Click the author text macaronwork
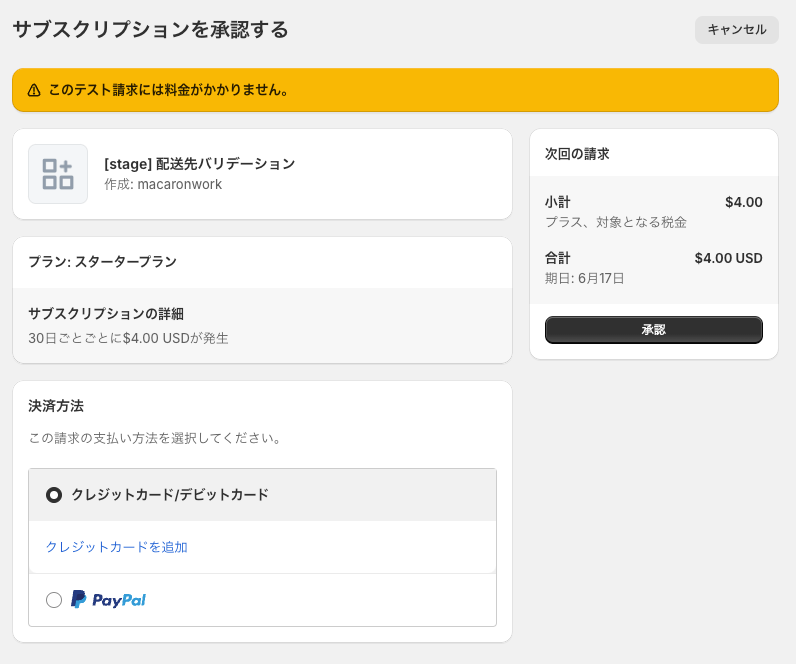Screen dimensions: 796x664 pyautogui.click(x=179, y=184)
